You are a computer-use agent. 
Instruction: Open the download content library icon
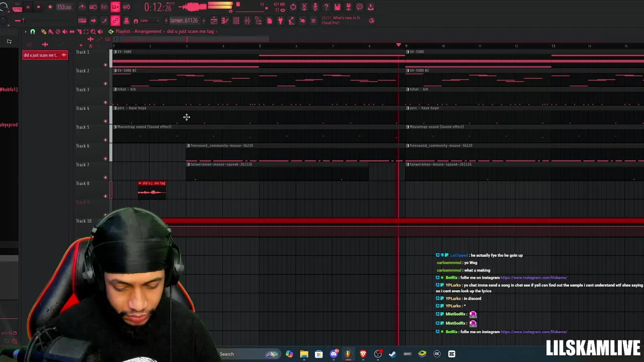pyautogui.click(x=370, y=7)
